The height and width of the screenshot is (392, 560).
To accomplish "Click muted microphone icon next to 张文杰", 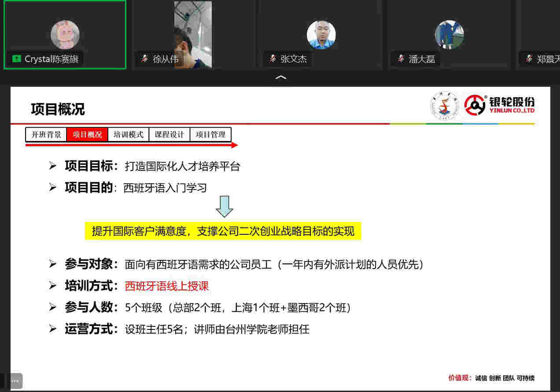I will [x=273, y=59].
